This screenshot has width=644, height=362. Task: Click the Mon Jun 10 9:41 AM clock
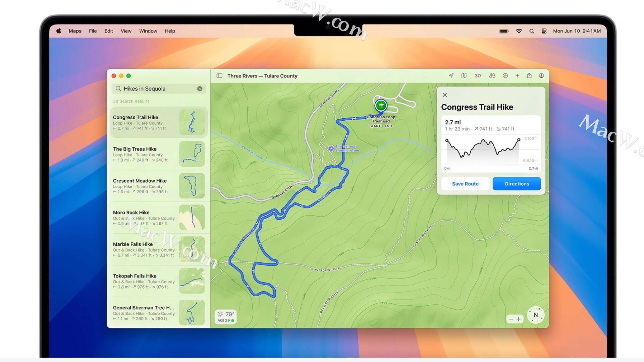tap(577, 31)
